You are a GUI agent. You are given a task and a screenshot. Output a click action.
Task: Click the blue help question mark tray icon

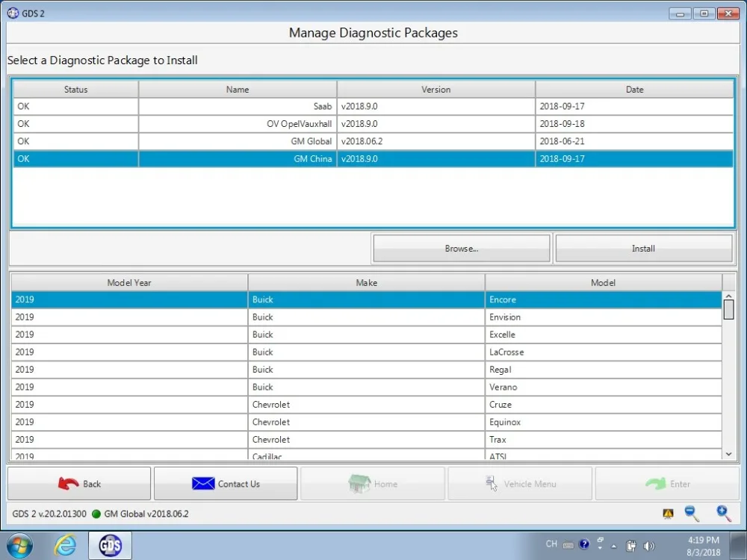point(584,544)
